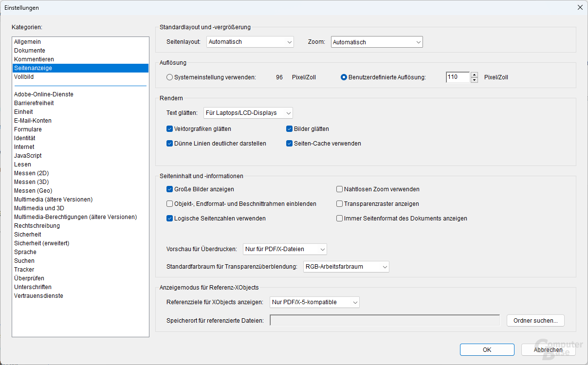Select Suchen category

click(80, 261)
